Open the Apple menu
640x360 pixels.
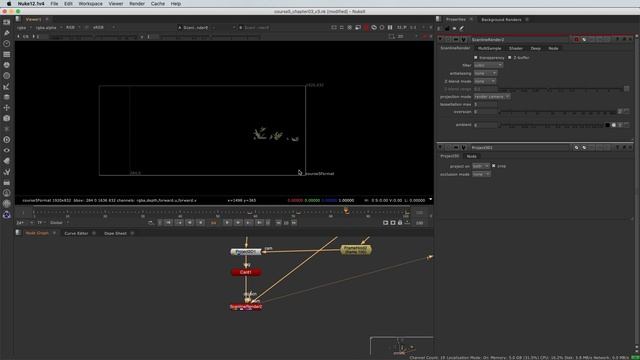click(x=9, y=4)
